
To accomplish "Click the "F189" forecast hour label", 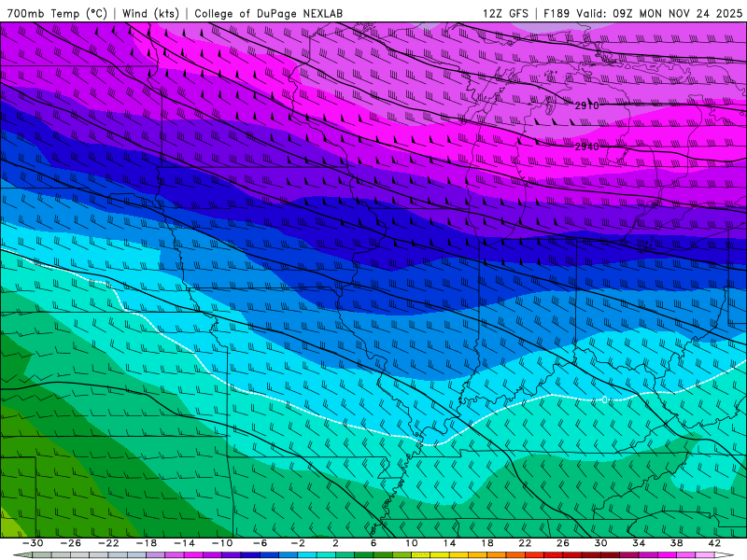I will click(557, 13).
